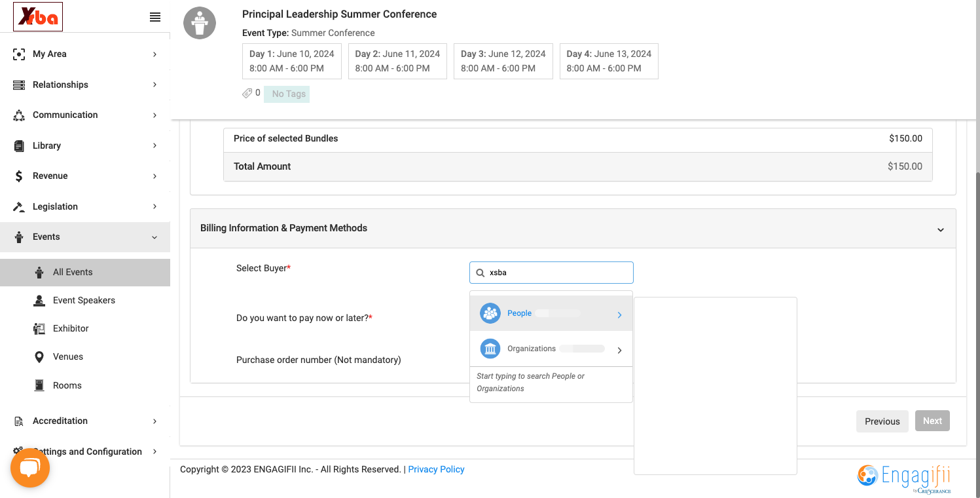980x498 pixels.
Task: Click the Exhibitor booth icon
Action: click(39, 328)
